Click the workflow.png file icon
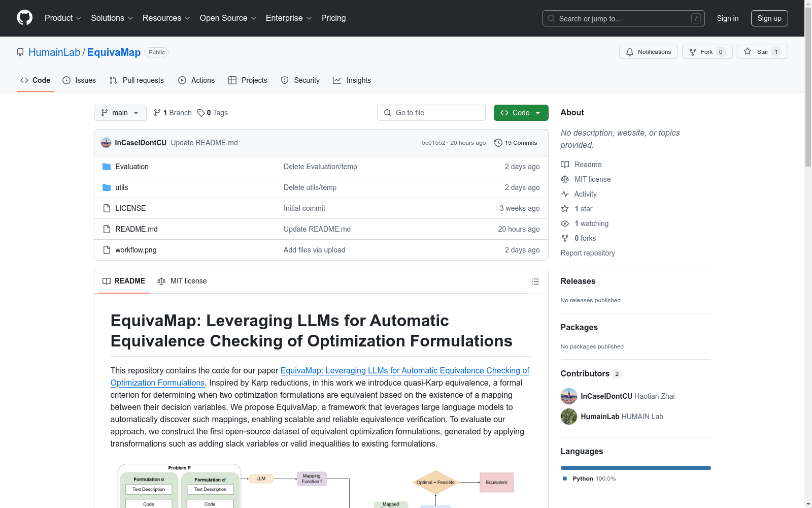The height and width of the screenshot is (508, 812). (107, 250)
